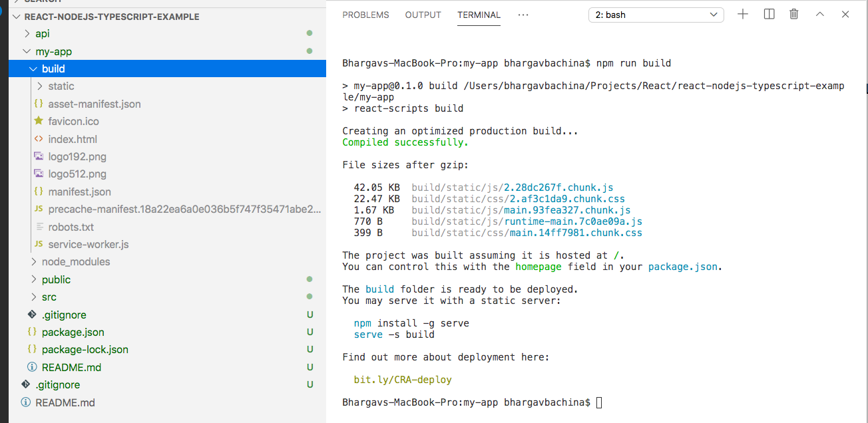Click JS icon beside service-worker.js
The height and width of the screenshot is (423, 868).
tap(39, 244)
